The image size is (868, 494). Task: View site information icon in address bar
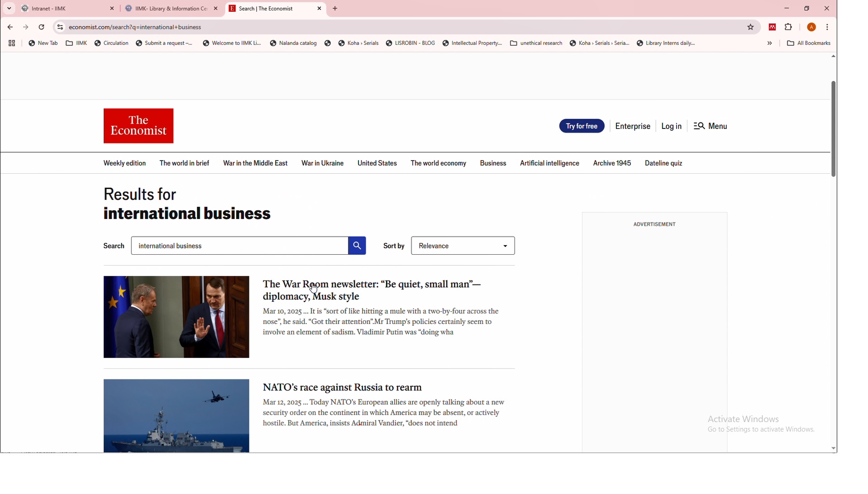60,27
